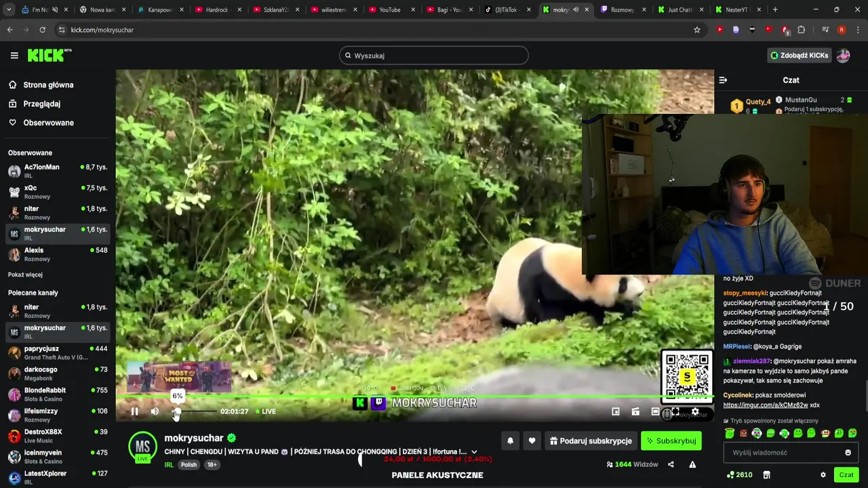Viewport: 868px width, 488px height.
Task: Open chat settings gear icon
Action: (x=823, y=475)
